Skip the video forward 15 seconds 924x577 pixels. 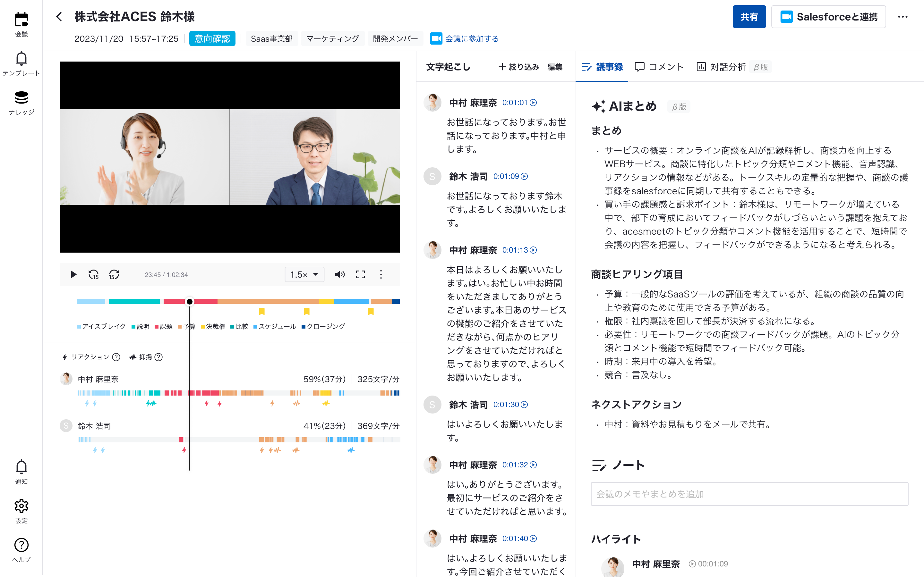[114, 274]
